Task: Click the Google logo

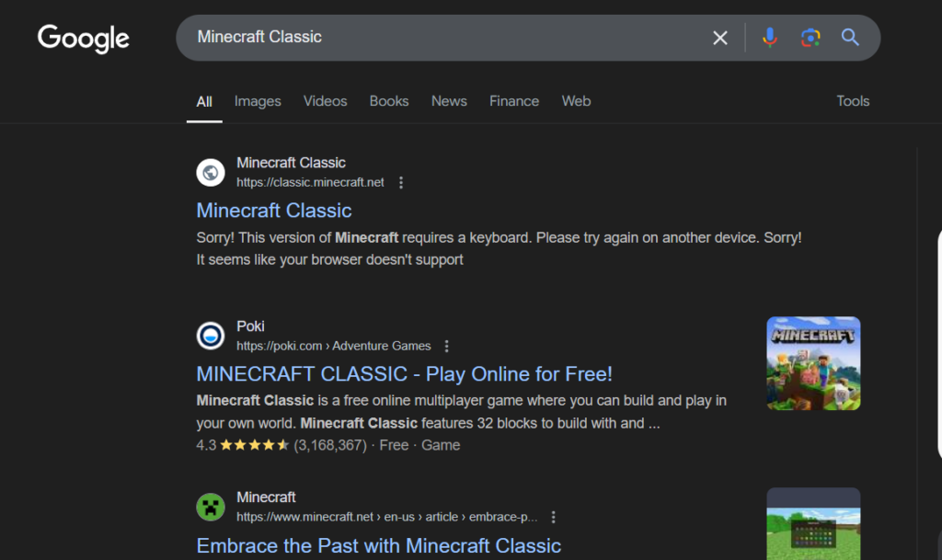Action: tap(84, 39)
